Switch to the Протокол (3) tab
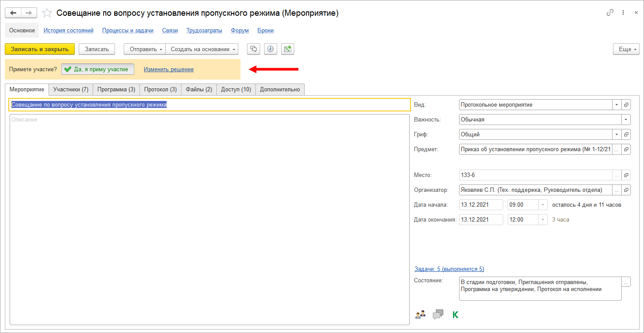This screenshot has width=644, height=333. click(160, 89)
